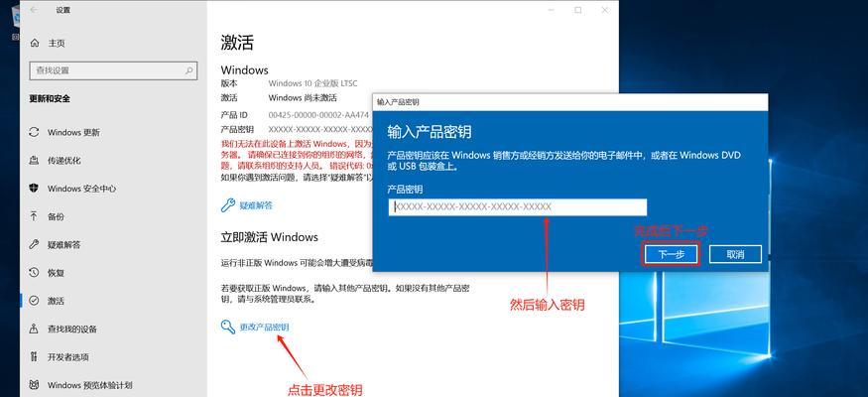Click the Windows 更新 refresh icon
The width and height of the screenshot is (868, 397).
34,132
